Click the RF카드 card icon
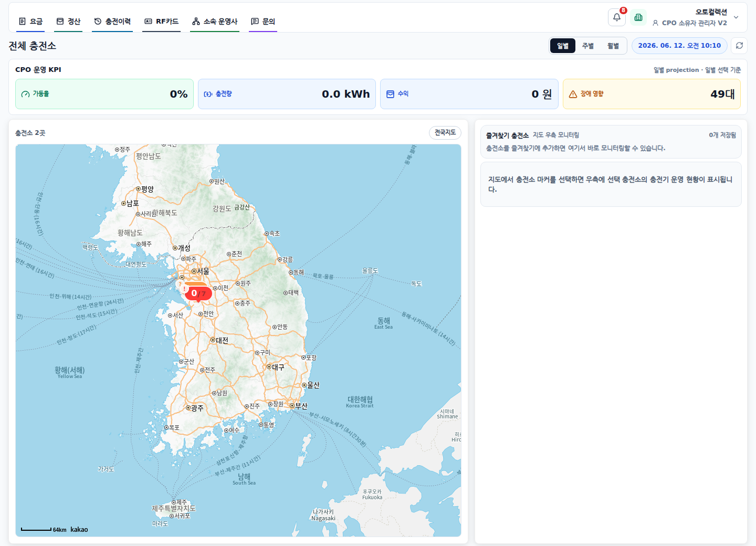 pyautogui.click(x=149, y=22)
